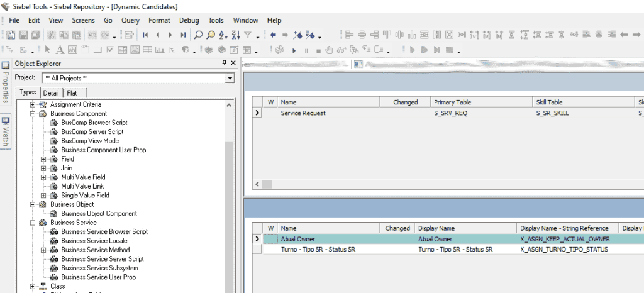Expand the Multi Value Field node

(x=43, y=177)
